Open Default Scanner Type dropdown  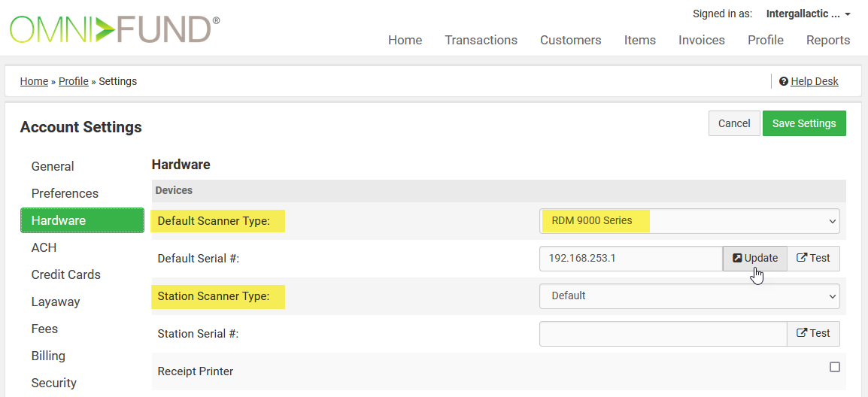coord(689,221)
